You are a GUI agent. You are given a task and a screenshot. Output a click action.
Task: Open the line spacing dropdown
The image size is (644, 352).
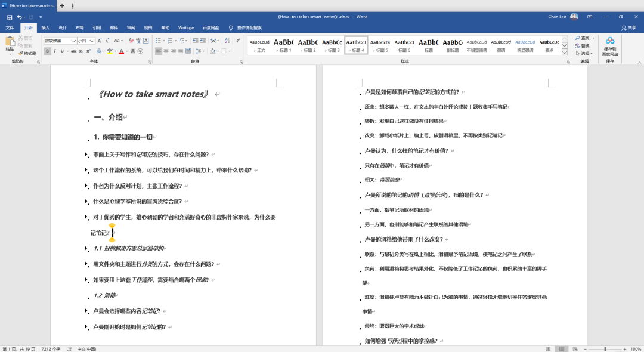point(199,51)
